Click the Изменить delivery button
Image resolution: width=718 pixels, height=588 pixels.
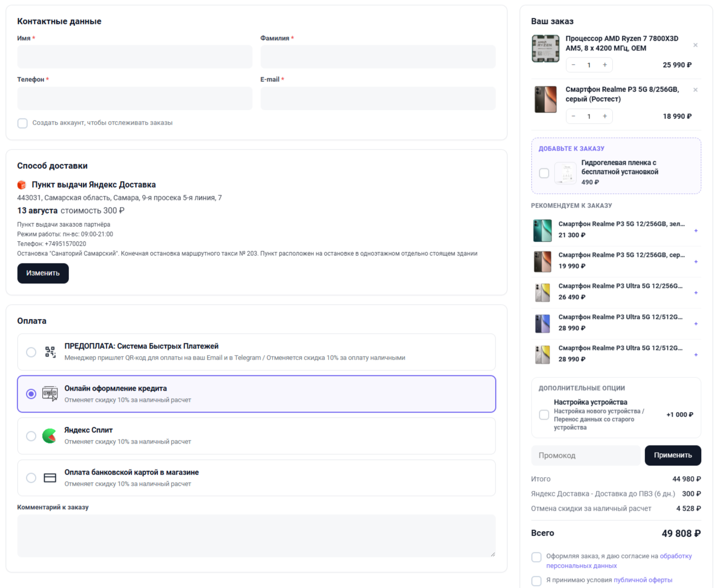point(43,273)
